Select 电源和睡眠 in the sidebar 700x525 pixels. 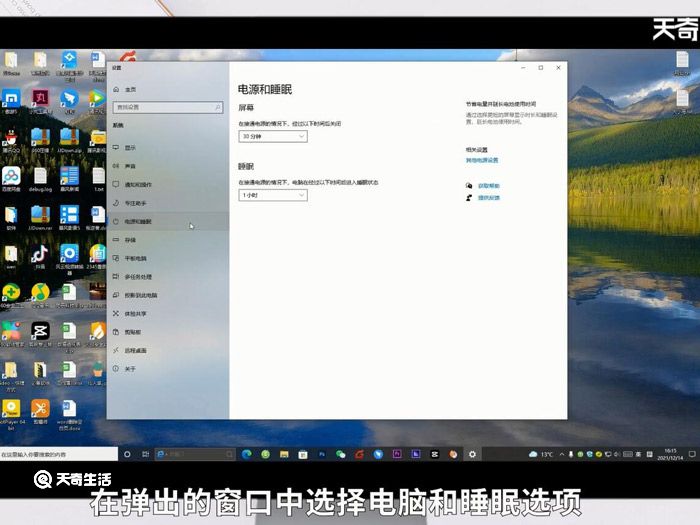point(168,221)
